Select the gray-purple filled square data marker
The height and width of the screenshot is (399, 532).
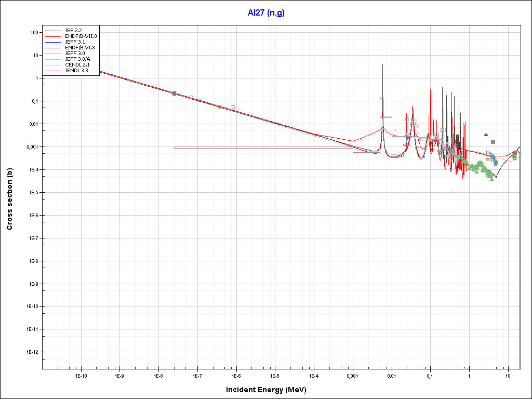[x=493, y=142]
